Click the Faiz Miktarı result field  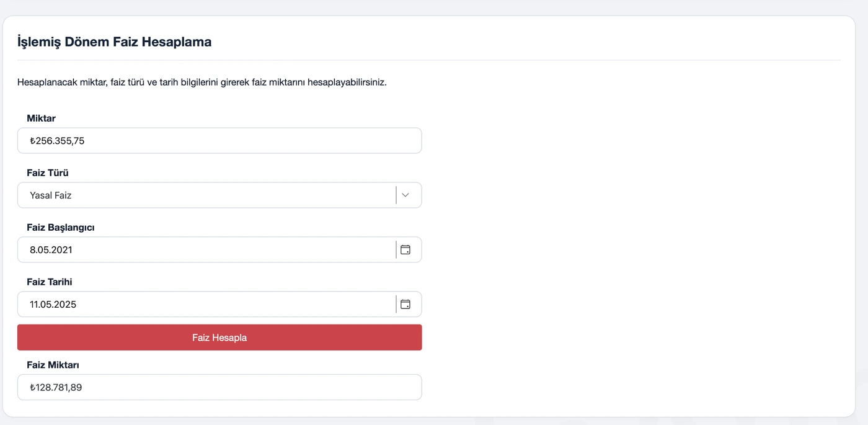click(219, 387)
